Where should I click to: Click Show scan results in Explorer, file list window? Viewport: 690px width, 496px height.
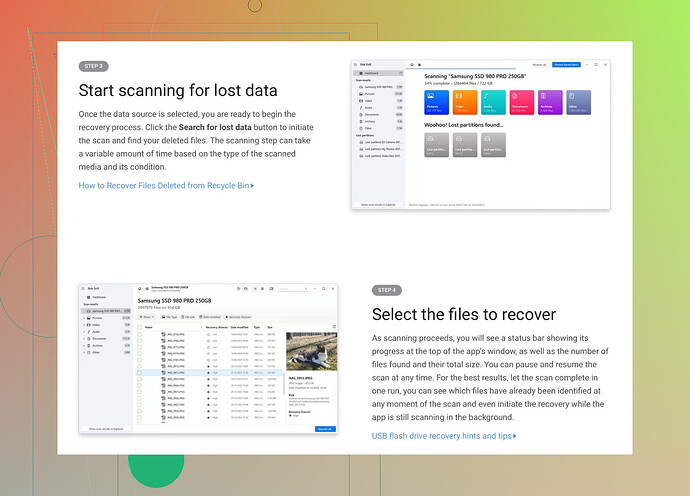(x=106, y=429)
